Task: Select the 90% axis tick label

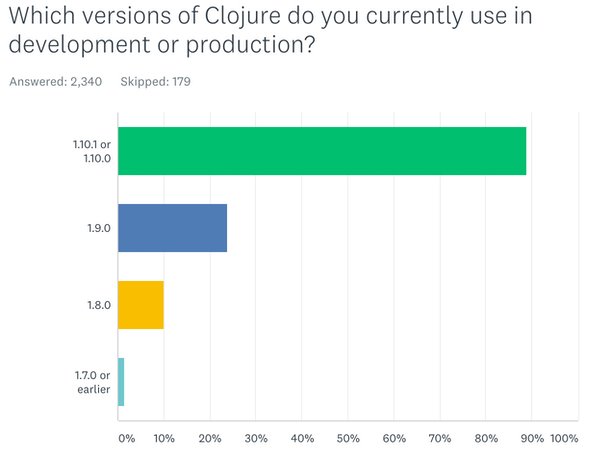Action: click(x=531, y=438)
